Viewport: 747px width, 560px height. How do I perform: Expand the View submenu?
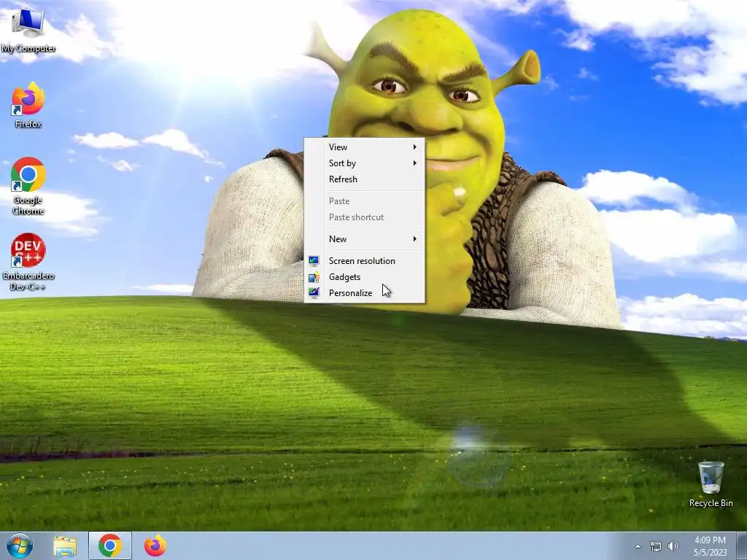click(365, 147)
